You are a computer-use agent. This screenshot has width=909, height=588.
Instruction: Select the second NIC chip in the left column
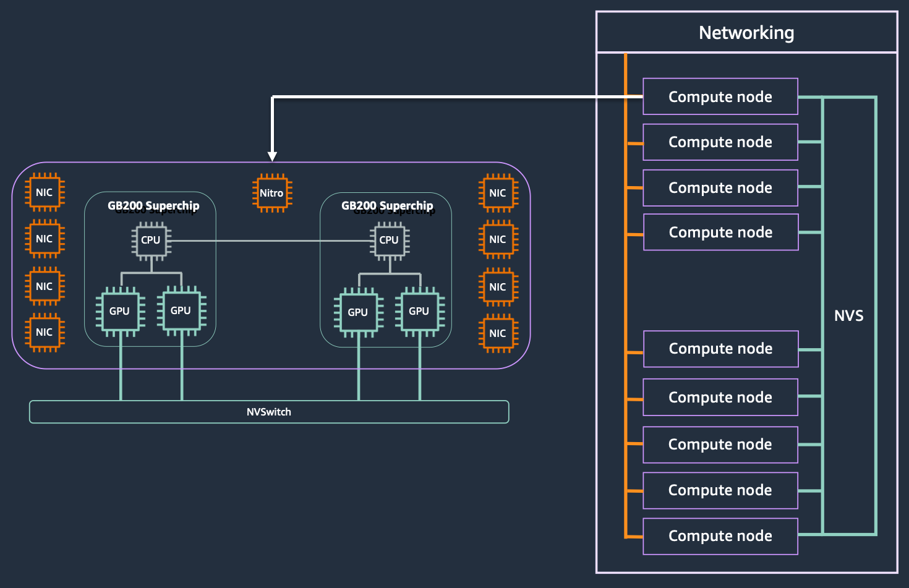tap(45, 239)
